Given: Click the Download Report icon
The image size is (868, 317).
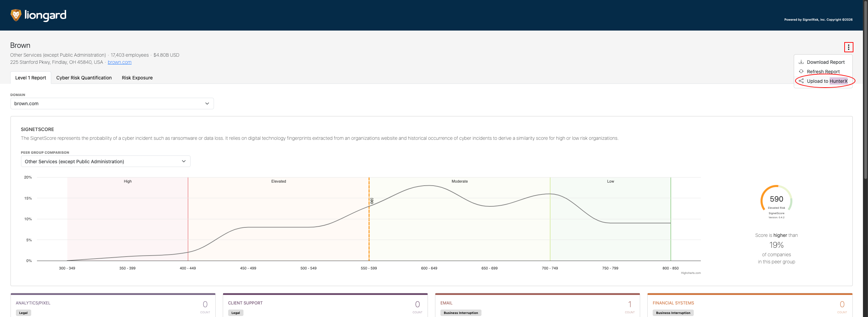Looking at the screenshot, I should click(801, 62).
